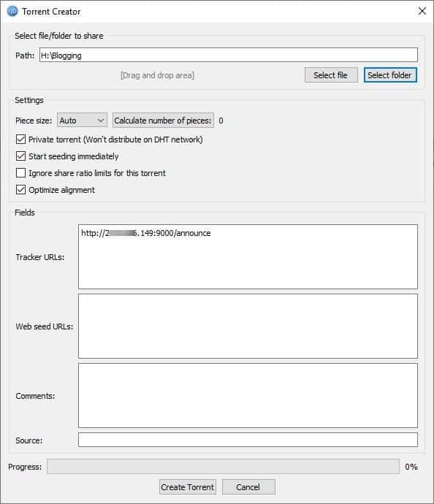Click in the Comments text box
The height and width of the screenshot is (504, 434).
coord(248,396)
